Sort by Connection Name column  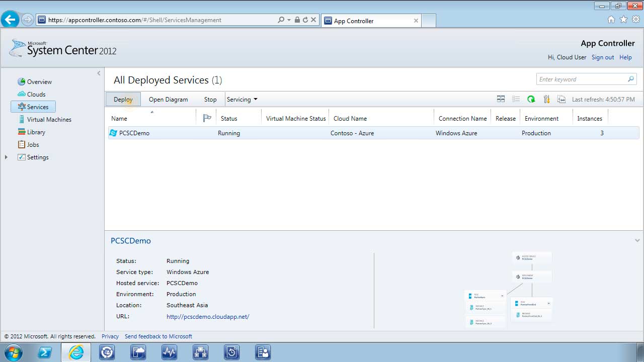pyautogui.click(x=462, y=118)
